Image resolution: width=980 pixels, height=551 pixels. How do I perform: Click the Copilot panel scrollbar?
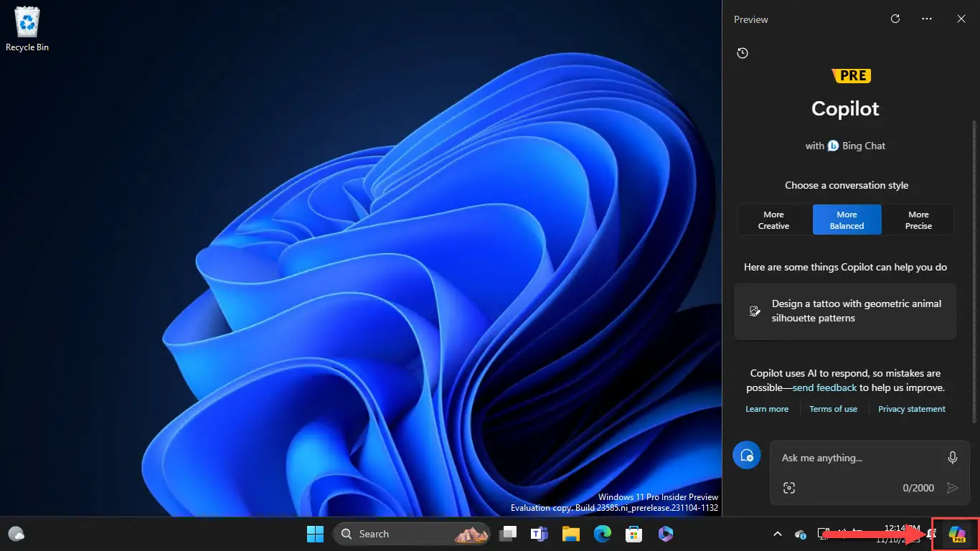click(x=974, y=271)
